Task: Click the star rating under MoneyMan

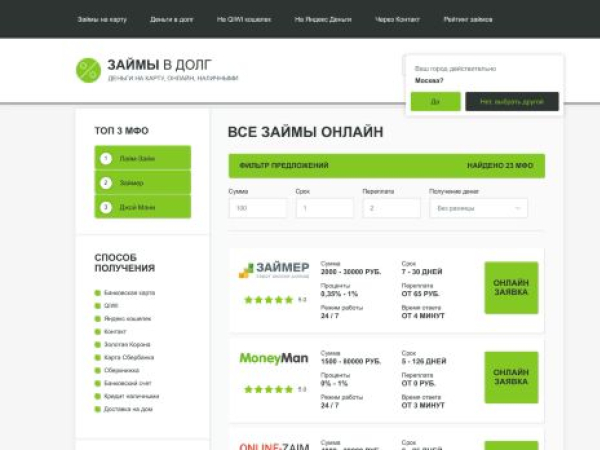Action: tap(269, 390)
